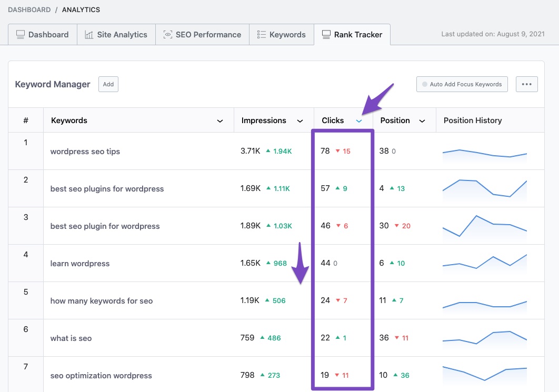Viewport: 559px width, 392px height.
Task: Click the red down arrow beside 15 clicks
Action: click(338, 151)
